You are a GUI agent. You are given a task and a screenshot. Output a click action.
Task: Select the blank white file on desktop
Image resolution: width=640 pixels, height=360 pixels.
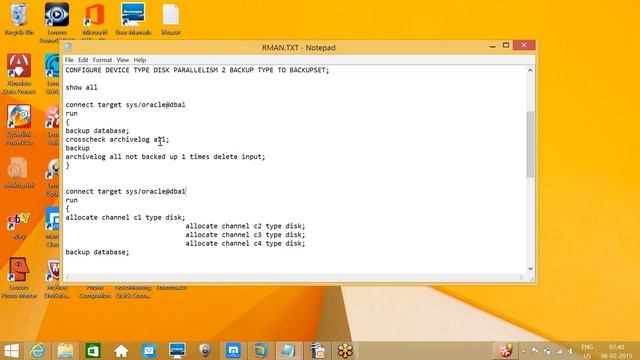[171, 19]
